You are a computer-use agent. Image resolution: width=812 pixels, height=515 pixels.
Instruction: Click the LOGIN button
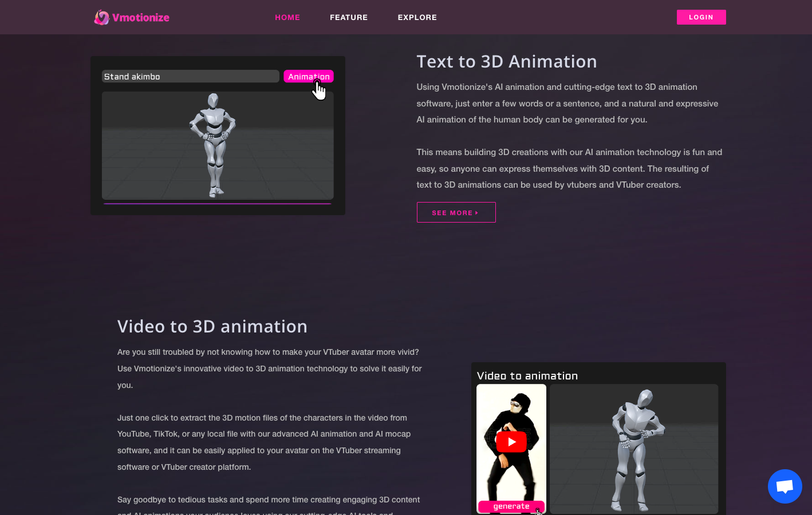pyautogui.click(x=701, y=17)
